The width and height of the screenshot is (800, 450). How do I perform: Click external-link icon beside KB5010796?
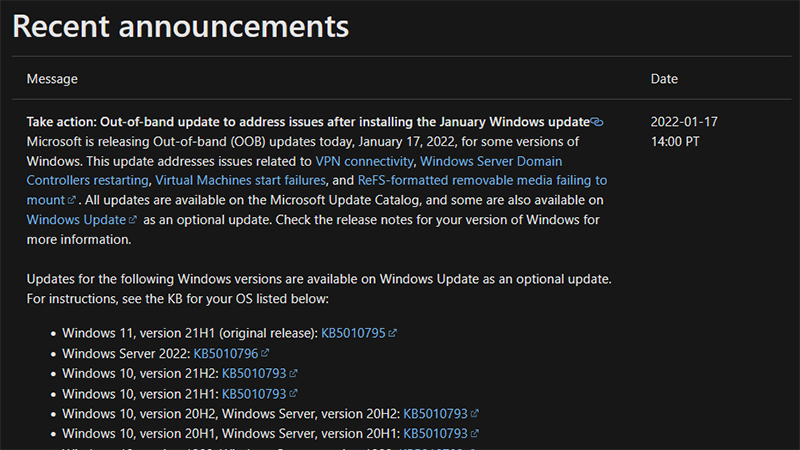(x=265, y=353)
